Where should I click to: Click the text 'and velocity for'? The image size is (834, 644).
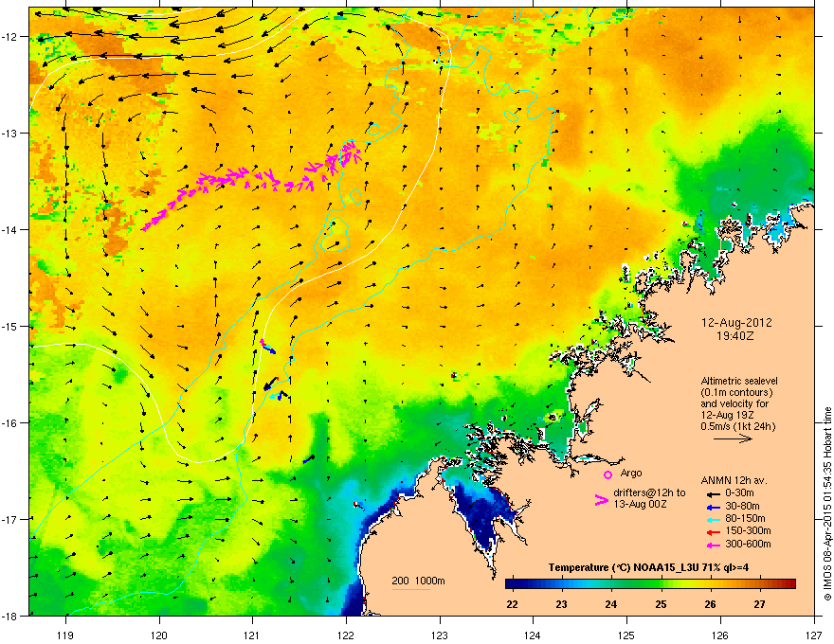coord(734,403)
